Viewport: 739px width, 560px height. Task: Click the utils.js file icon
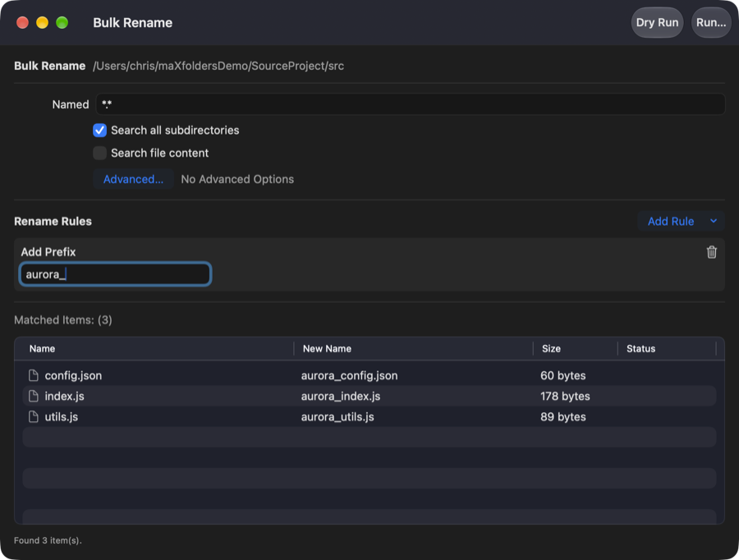pos(34,416)
